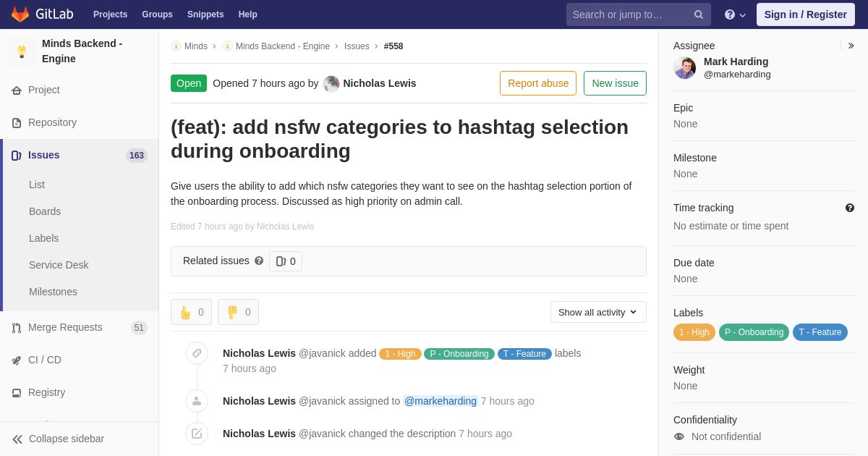This screenshot has height=456, width=868.
Task: Click the search magnifier icon
Action: pyautogui.click(x=699, y=14)
